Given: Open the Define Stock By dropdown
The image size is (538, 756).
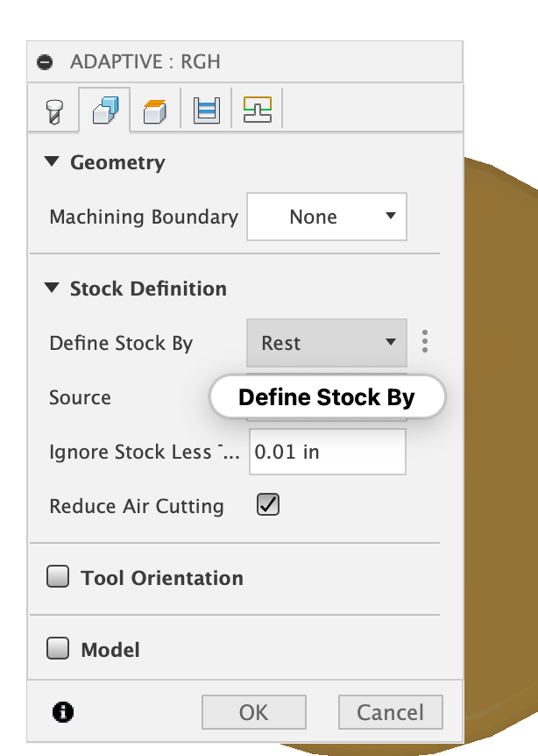Looking at the screenshot, I should (327, 343).
